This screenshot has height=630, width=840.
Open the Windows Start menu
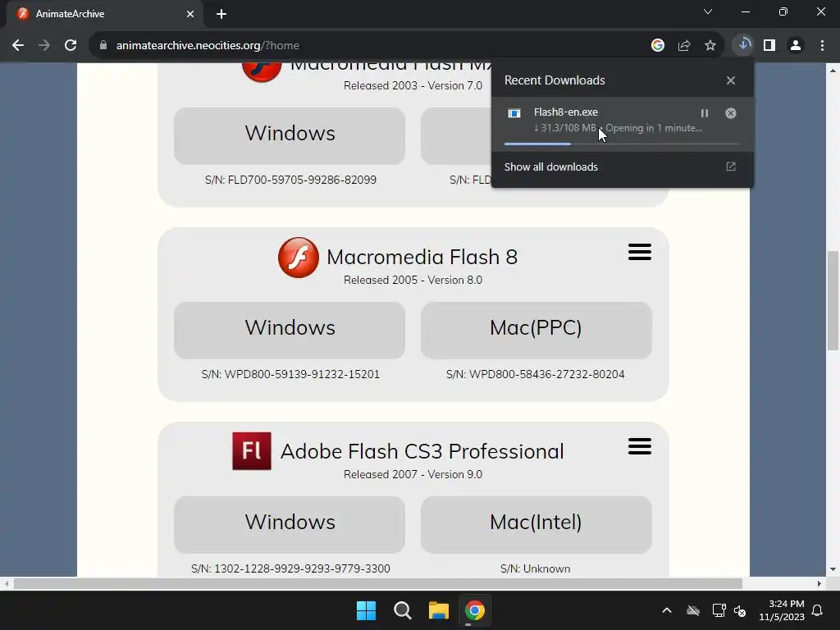coord(367,610)
